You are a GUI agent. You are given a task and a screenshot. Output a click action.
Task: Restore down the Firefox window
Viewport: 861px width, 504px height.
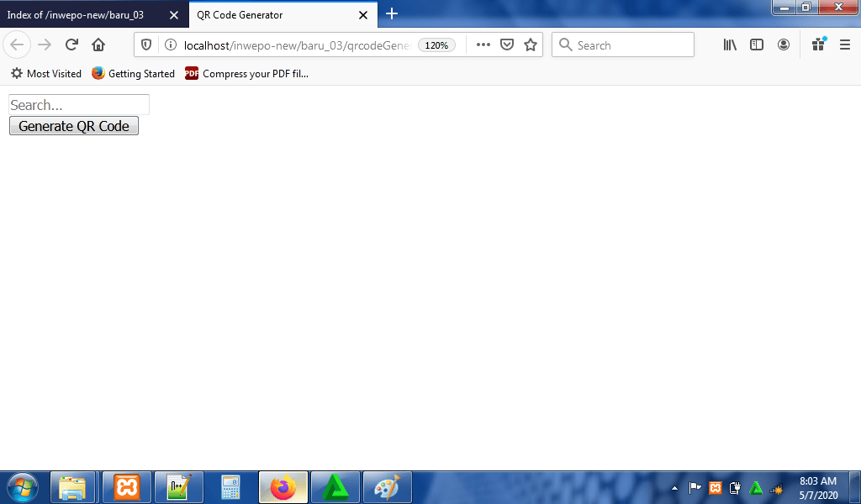pyautogui.click(x=806, y=7)
